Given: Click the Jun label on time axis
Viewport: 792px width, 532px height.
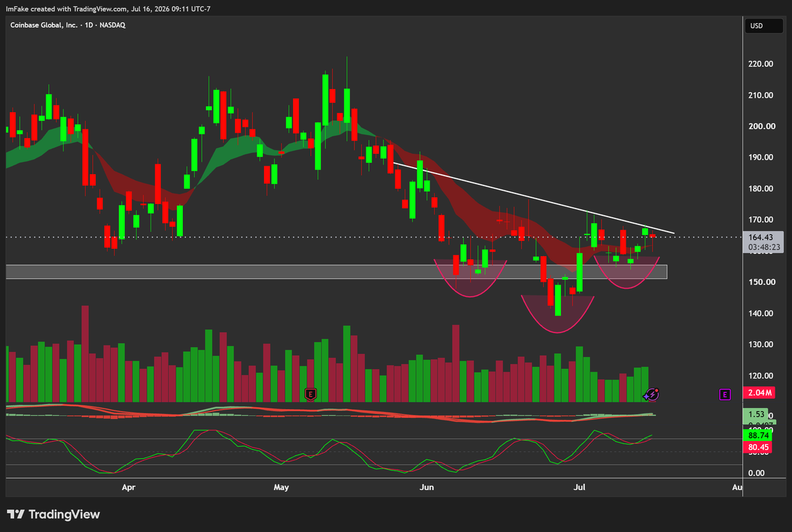Looking at the screenshot, I should coord(427,488).
